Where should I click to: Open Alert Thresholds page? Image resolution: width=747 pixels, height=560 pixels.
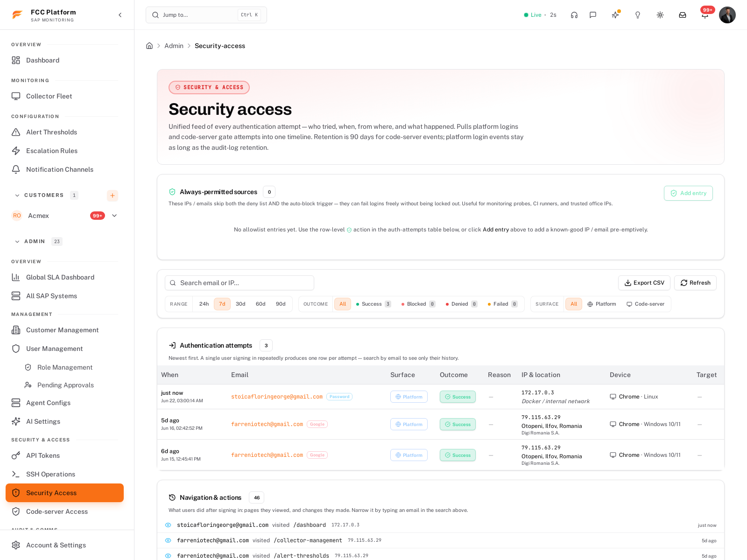click(64, 132)
